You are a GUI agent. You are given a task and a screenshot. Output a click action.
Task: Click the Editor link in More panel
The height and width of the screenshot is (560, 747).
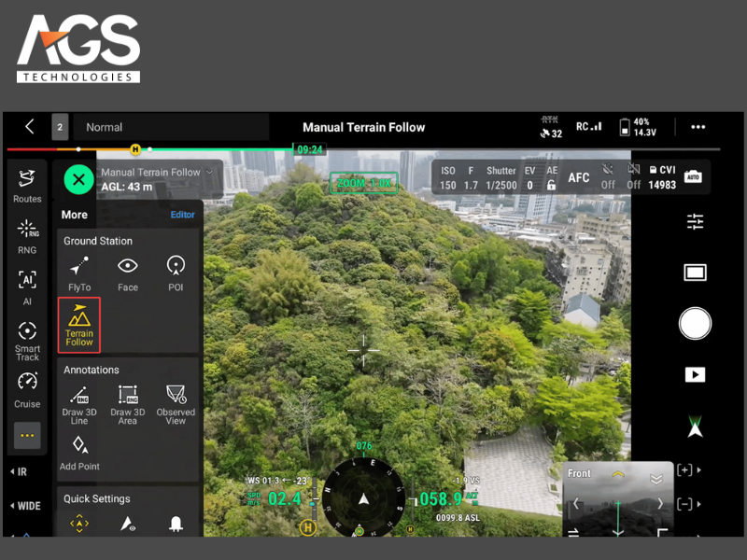pyautogui.click(x=182, y=215)
